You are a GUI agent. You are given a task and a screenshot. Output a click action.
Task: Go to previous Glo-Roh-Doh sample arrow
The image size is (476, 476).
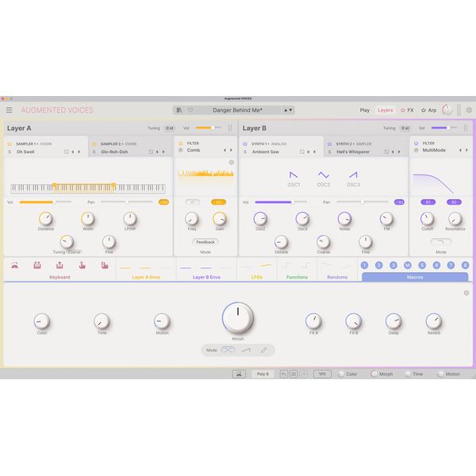click(x=157, y=152)
